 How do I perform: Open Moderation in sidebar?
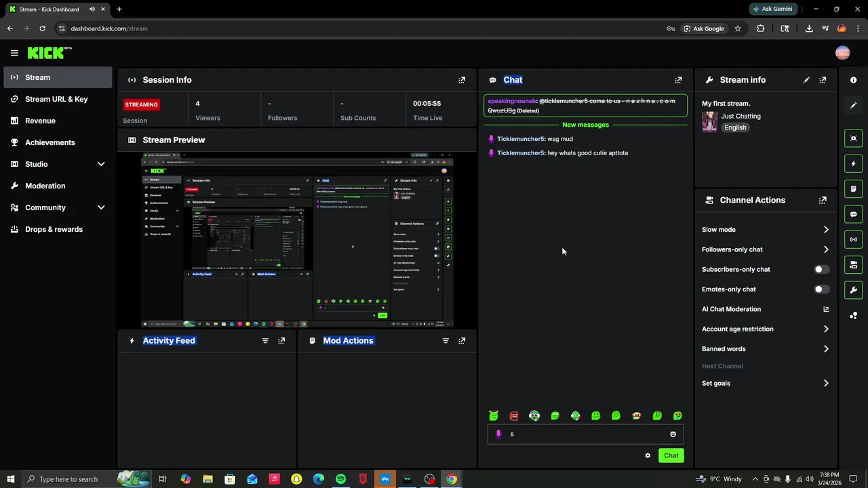(58, 186)
